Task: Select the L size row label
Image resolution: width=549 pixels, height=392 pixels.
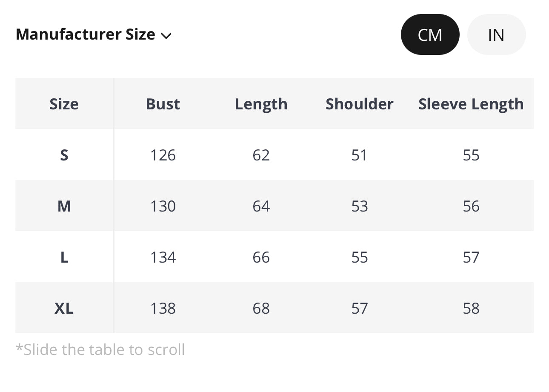Action: pos(64,257)
